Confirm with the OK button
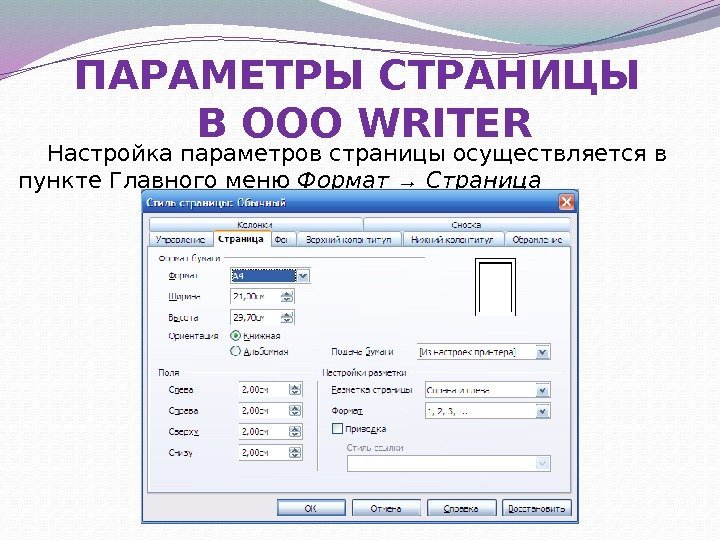Image resolution: width=720 pixels, height=540 pixels. [311, 508]
